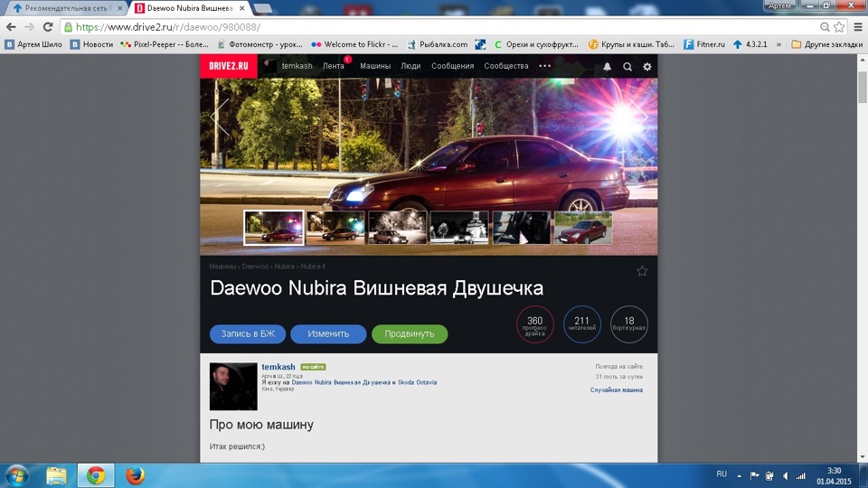Open the Сообщения menu item

point(453,66)
